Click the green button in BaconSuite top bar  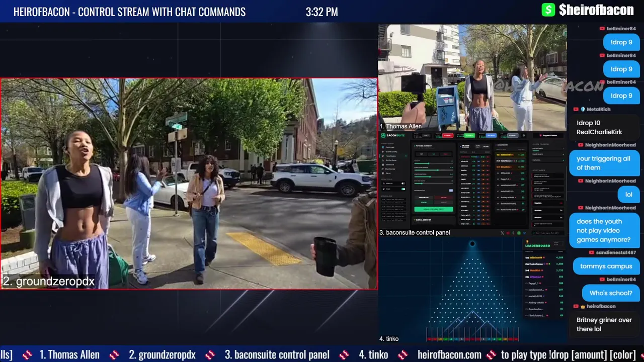point(469,135)
